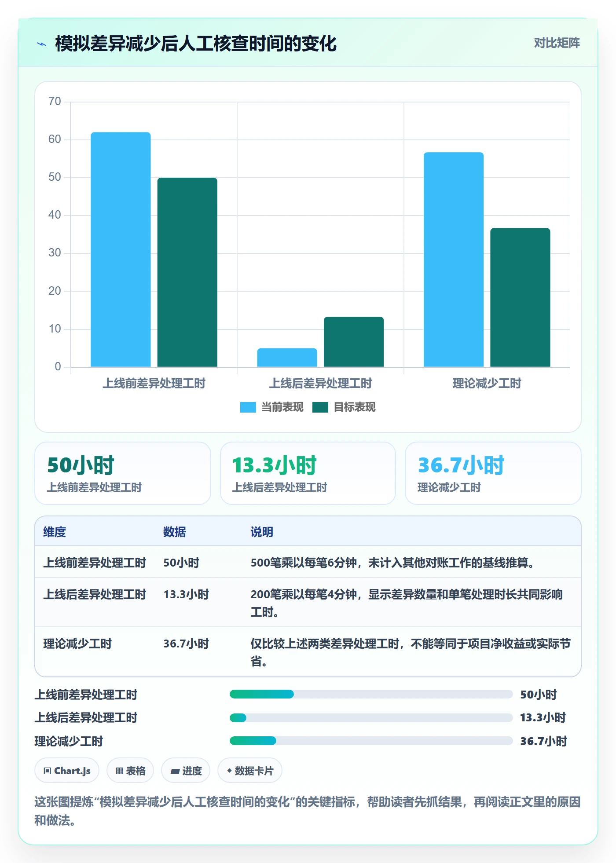This screenshot has height=863, width=616.
Task: Click the 目标表现 legend label
Action: click(354, 407)
